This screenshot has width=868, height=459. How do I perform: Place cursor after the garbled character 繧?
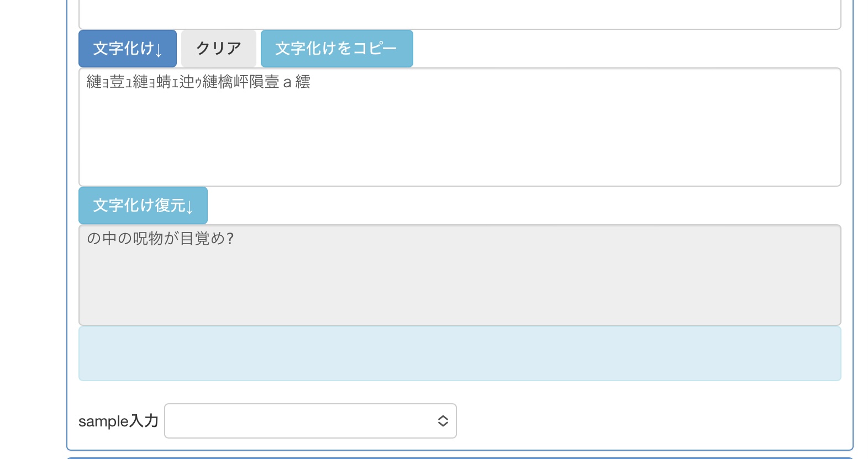click(x=311, y=82)
